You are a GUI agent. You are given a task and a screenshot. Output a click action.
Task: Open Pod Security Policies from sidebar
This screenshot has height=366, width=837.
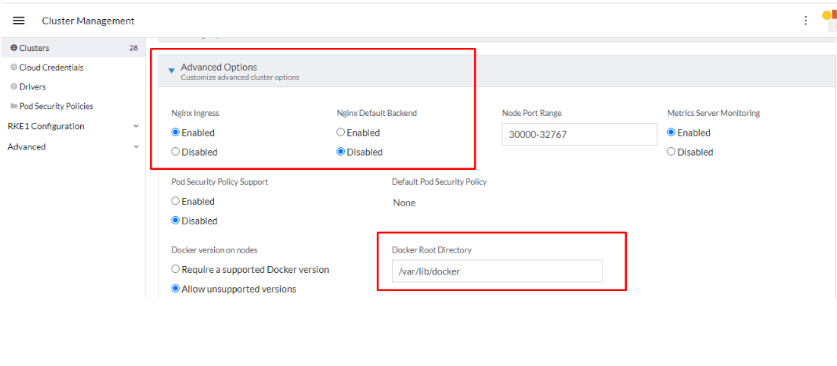[x=56, y=106]
